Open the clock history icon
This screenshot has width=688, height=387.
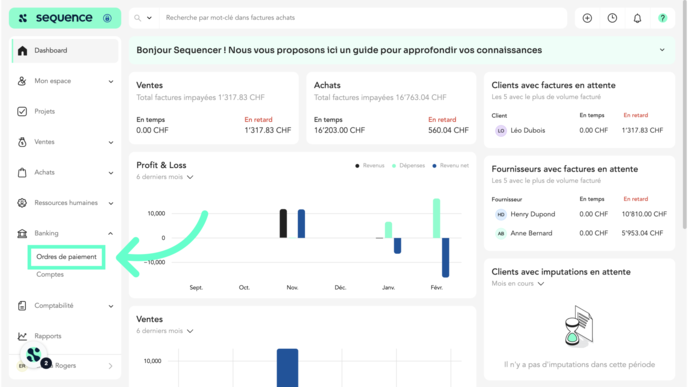[612, 18]
